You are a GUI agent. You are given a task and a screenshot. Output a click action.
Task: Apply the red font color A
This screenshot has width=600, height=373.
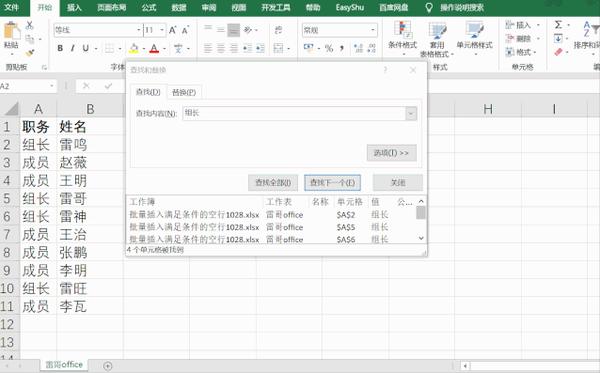(x=154, y=48)
